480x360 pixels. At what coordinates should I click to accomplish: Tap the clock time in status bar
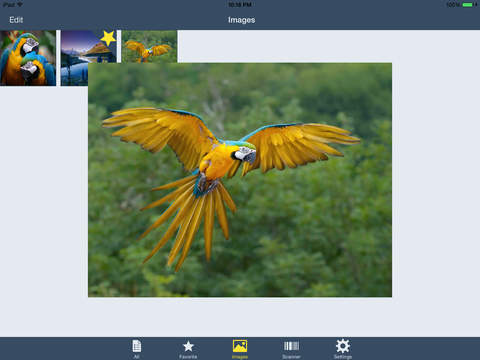pos(240,5)
